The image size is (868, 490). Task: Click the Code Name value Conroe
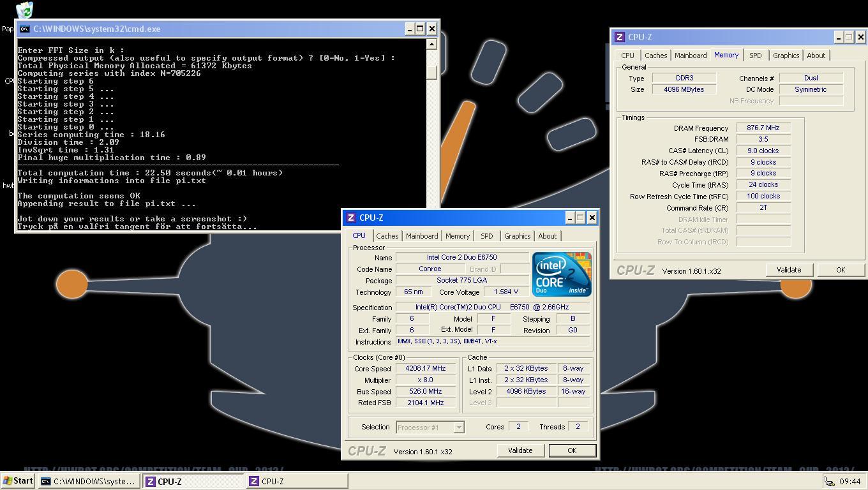point(430,269)
